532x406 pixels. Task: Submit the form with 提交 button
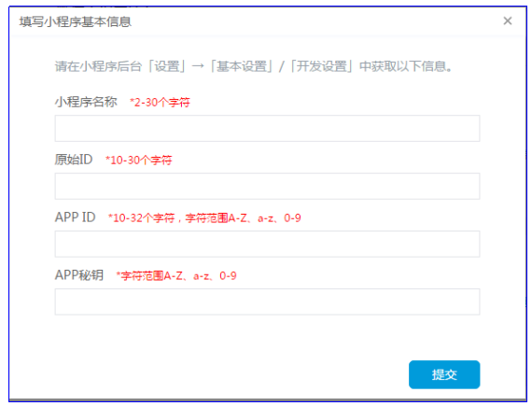click(x=444, y=374)
